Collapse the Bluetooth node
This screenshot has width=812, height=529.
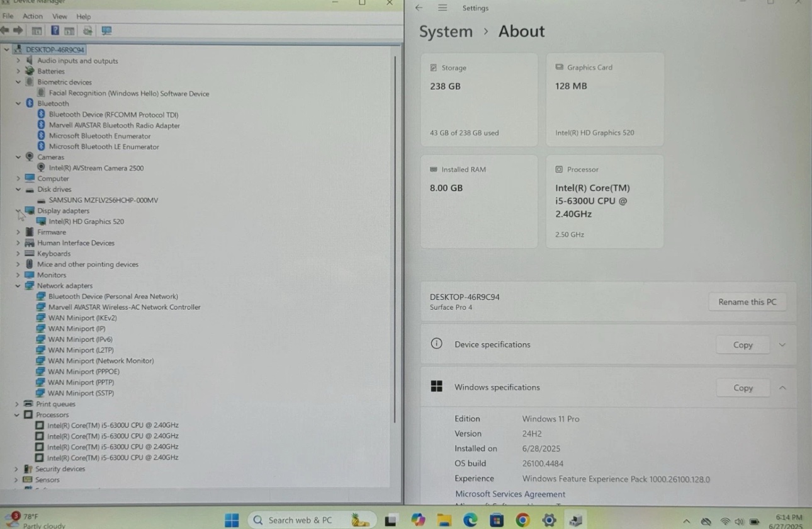pos(18,103)
